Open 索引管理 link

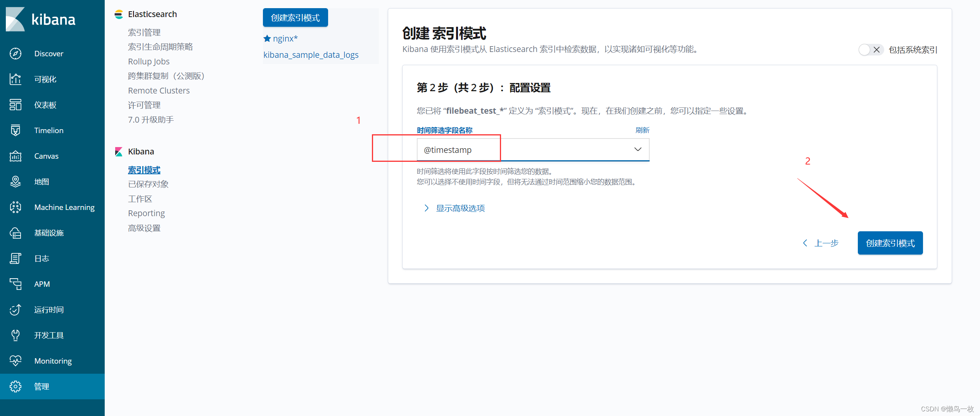(144, 32)
